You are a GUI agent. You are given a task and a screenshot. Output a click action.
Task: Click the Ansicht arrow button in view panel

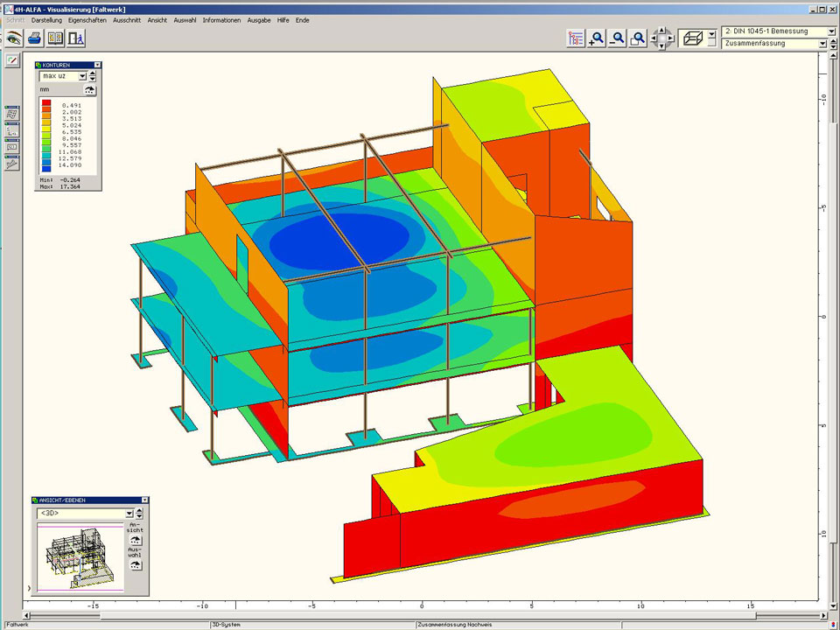click(136, 540)
